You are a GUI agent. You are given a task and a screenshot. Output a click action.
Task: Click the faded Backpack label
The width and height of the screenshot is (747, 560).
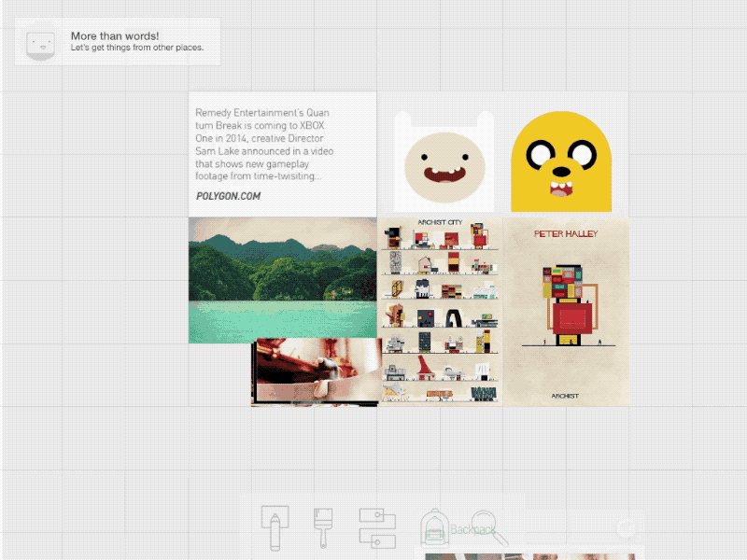click(x=473, y=529)
